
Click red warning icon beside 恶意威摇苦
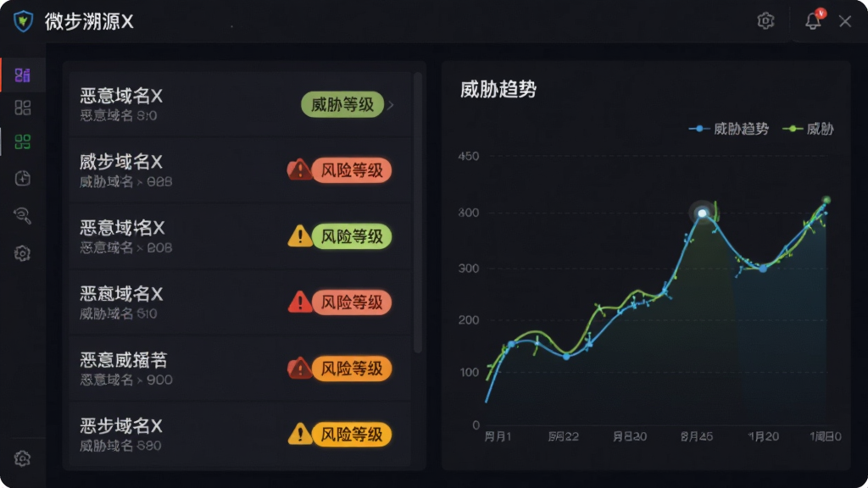pos(299,368)
